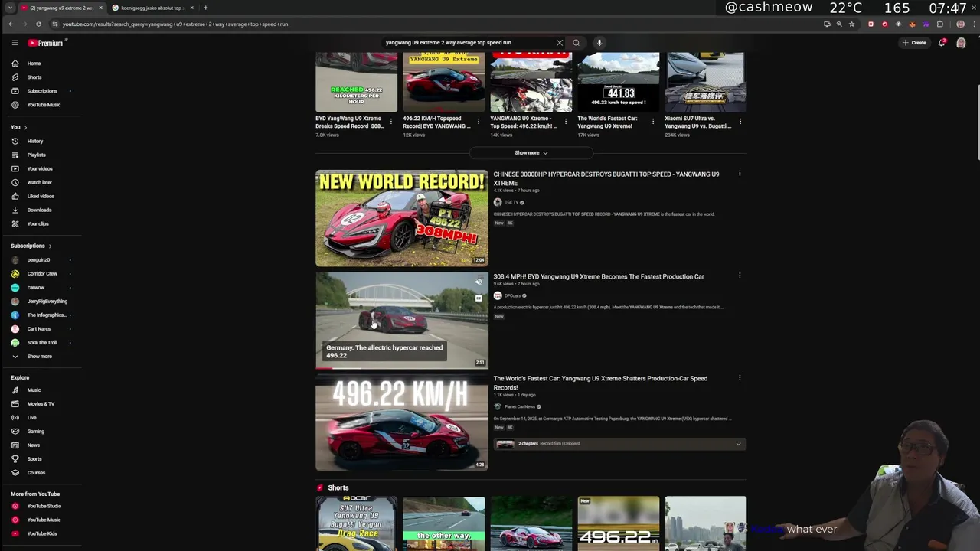Open YouTube Kids in the sidebar
The height and width of the screenshot is (551, 980).
[41, 533]
